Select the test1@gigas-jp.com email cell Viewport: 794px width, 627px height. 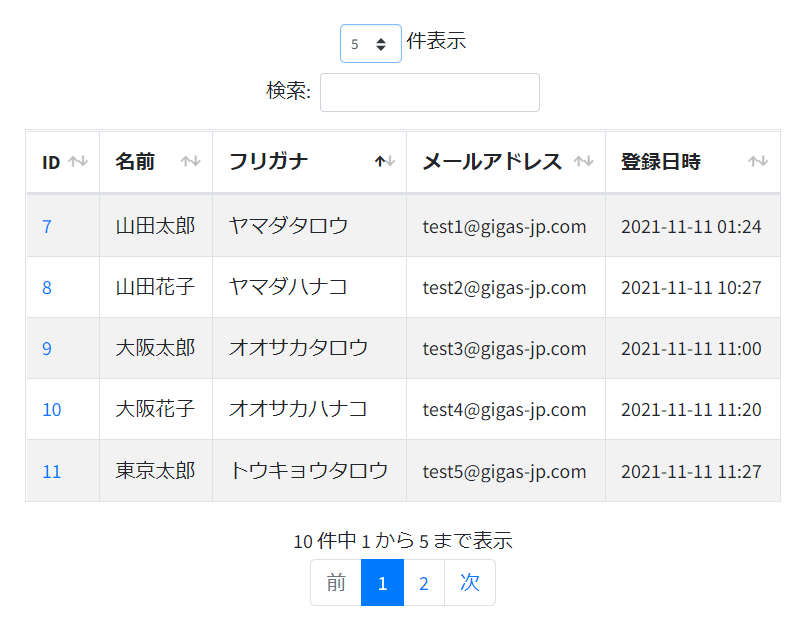tap(506, 226)
